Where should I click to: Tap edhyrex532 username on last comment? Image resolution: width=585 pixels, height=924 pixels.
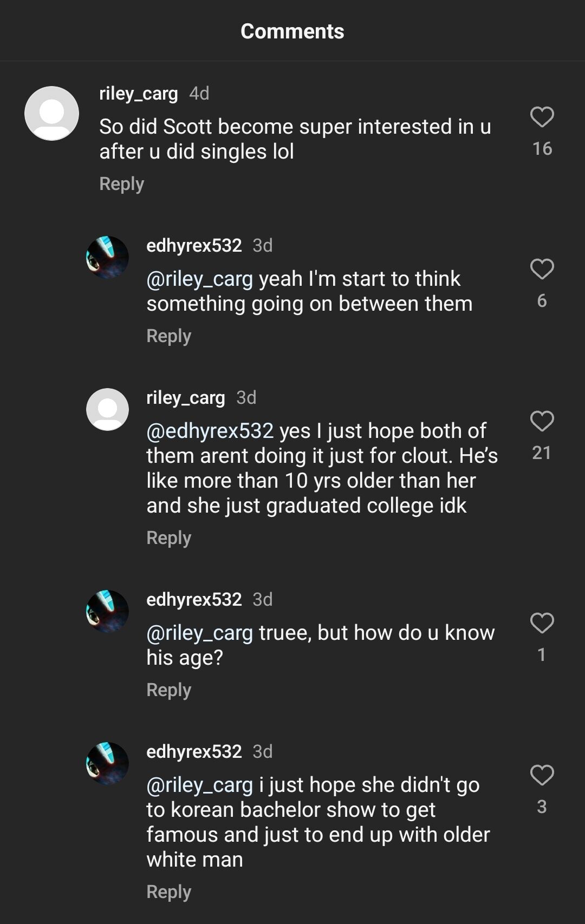194,751
